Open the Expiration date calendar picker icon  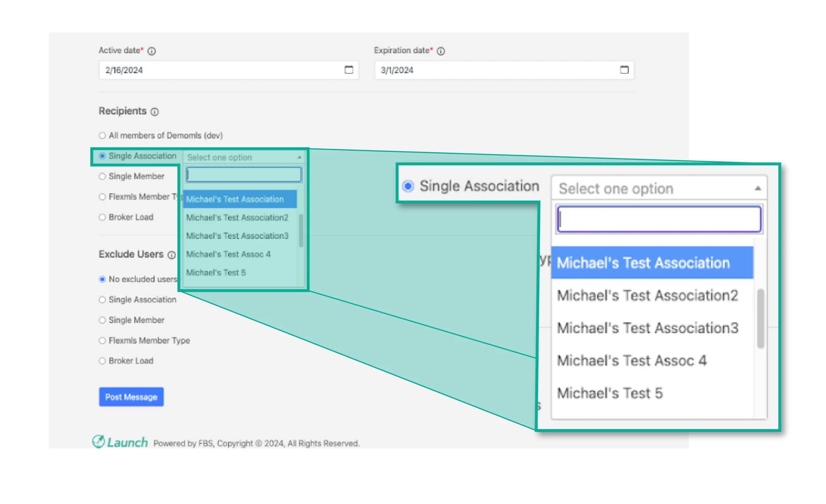click(624, 70)
